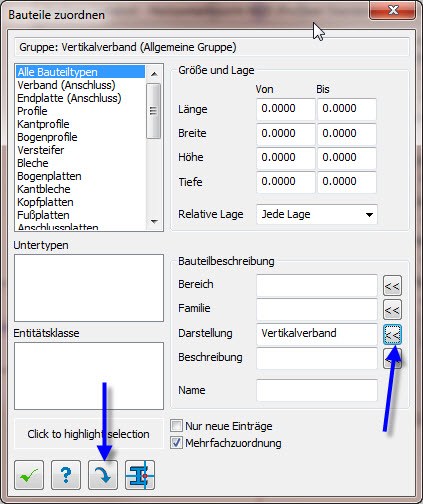Image resolution: width=423 pixels, height=504 pixels.
Task: Click the << button next to Familie
Action: click(x=392, y=310)
